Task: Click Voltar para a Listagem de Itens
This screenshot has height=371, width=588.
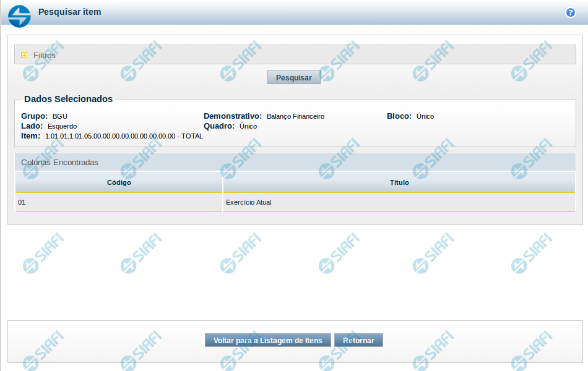Action: (x=267, y=341)
